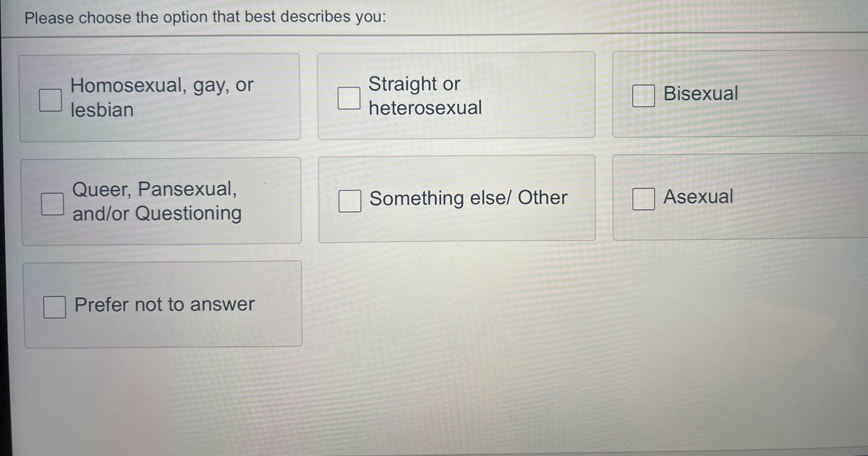Select the Asexual checkbox
868x456 pixels.
tap(642, 199)
